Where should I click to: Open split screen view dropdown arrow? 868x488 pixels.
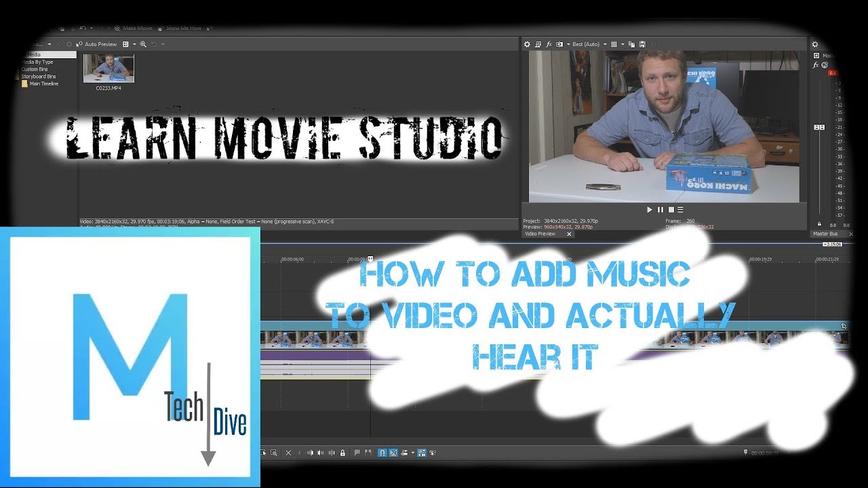click(x=568, y=44)
